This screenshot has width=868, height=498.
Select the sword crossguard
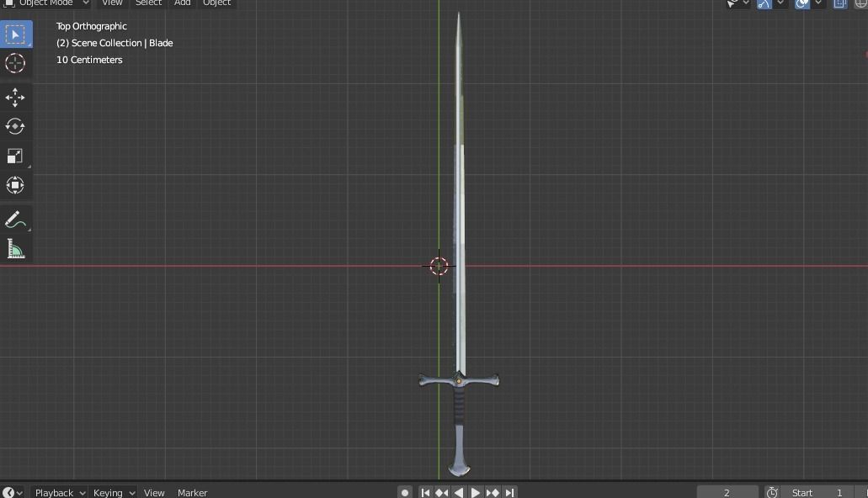tap(459, 381)
